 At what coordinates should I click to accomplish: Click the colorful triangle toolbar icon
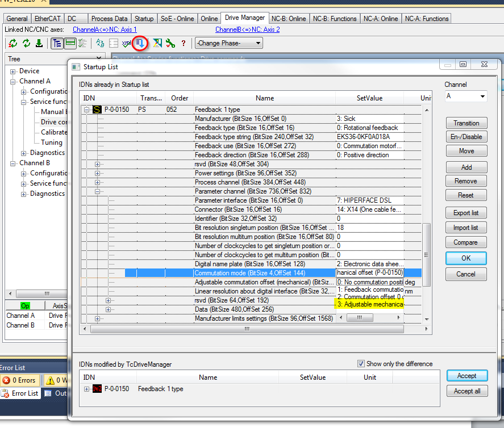[x=157, y=43]
